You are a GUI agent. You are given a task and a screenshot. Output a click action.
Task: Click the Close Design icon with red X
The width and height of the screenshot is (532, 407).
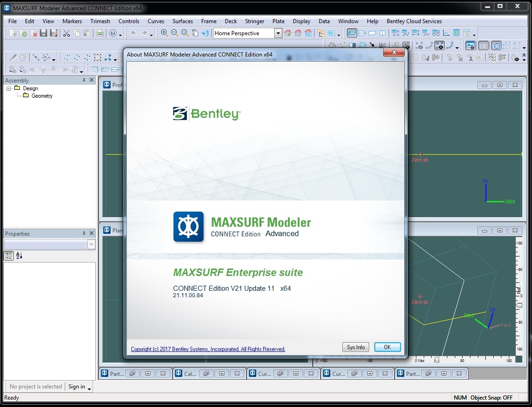point(33,33)
